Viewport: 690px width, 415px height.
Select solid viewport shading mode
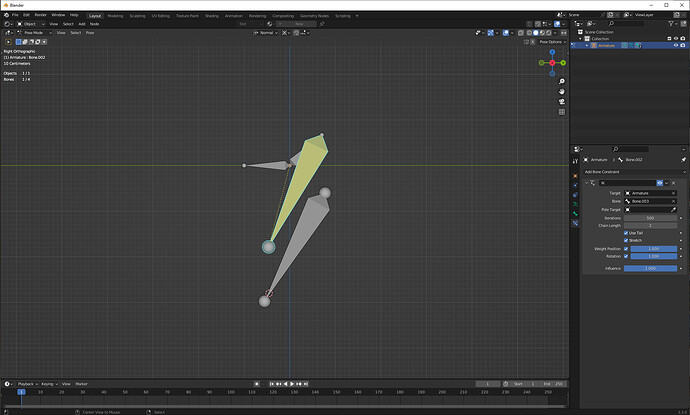coord(536,33)
